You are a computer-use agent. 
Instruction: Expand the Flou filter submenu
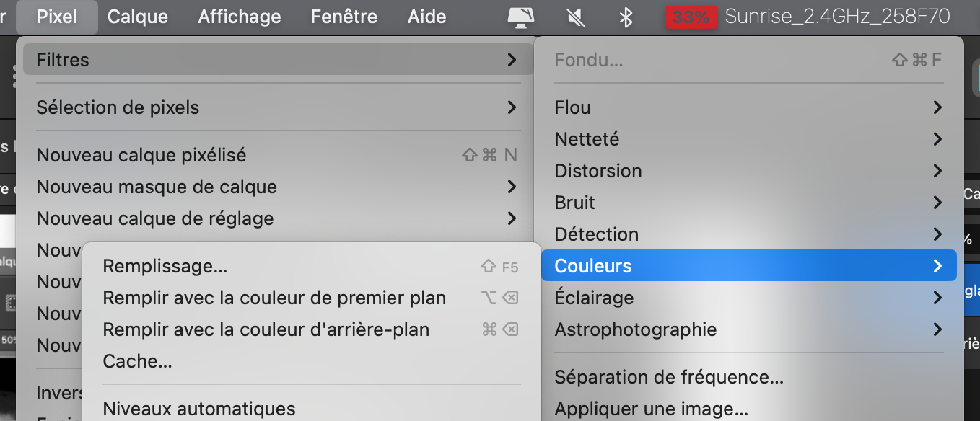748,107
